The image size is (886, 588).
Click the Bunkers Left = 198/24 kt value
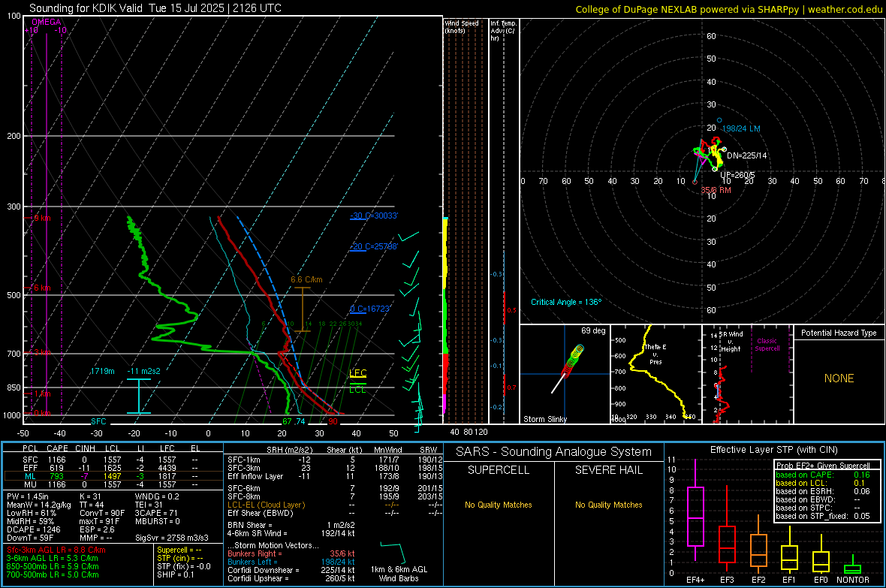coord(291,562)
